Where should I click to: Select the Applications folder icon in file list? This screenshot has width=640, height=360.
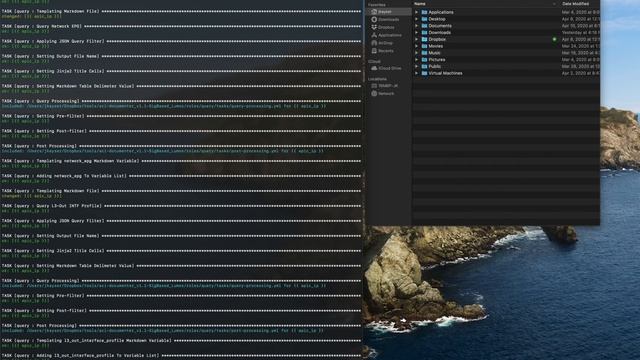click(424, 12)
